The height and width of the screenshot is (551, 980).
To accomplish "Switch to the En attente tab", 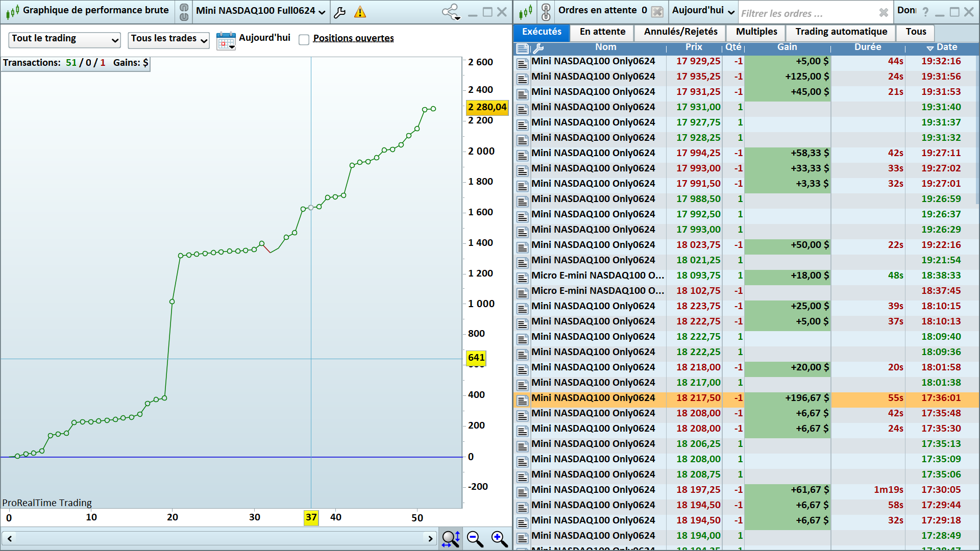I will pos(602,32).
